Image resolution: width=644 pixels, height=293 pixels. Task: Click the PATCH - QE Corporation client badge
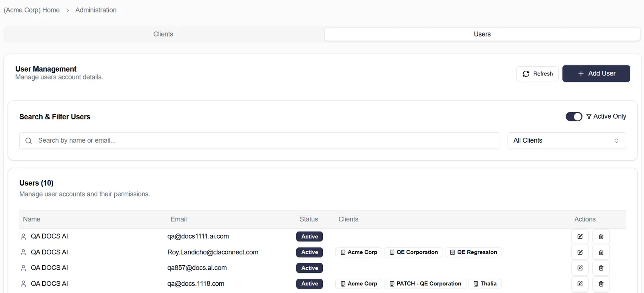pyautogui.click(x=425, y=284)
